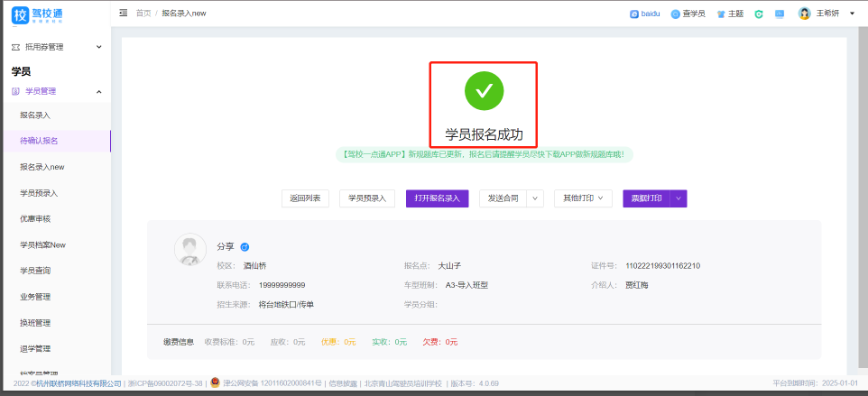The image size is (868, 396).
Task: Click the 抵用券管理 ticket icon
Action: (15, 48)
